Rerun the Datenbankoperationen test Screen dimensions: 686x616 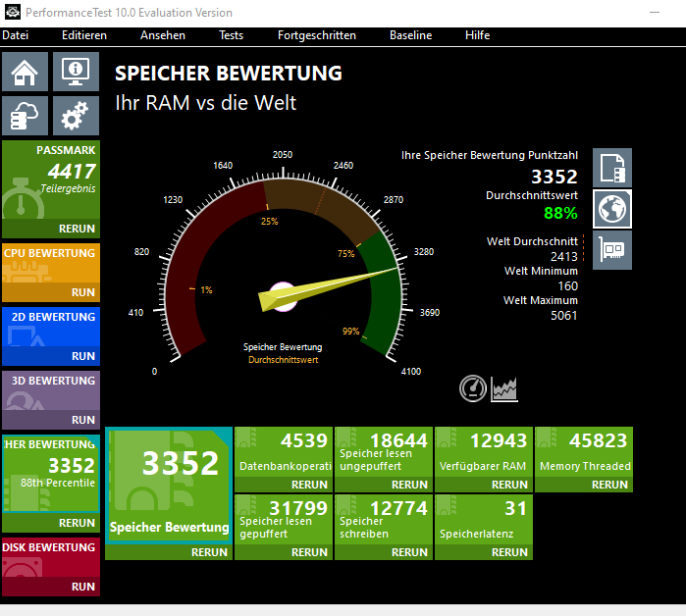point(309,485)
